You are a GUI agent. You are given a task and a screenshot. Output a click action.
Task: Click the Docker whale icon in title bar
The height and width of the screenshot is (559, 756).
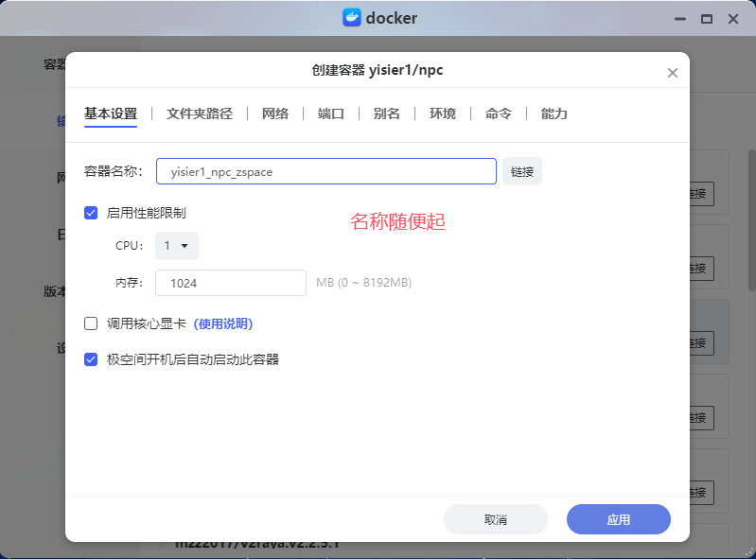coord(353,18)
